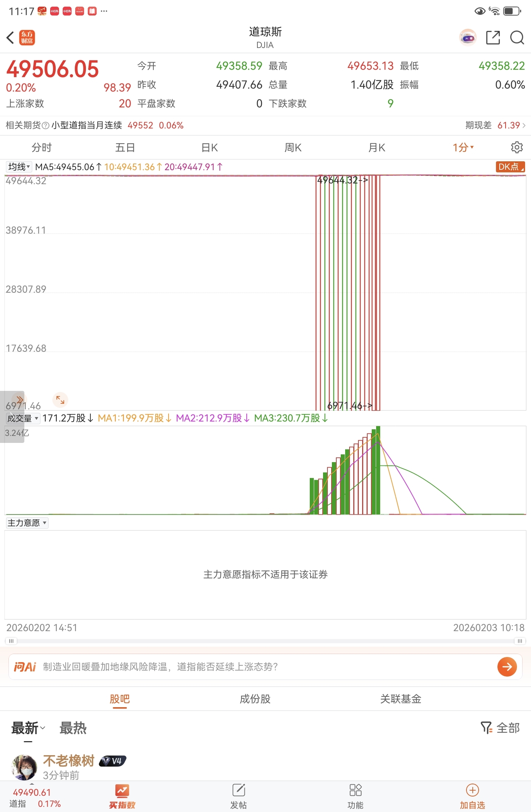Expand the 均线 indicator dropdown
This screenshot has width=531, height=812.
[x=19, y=167]
